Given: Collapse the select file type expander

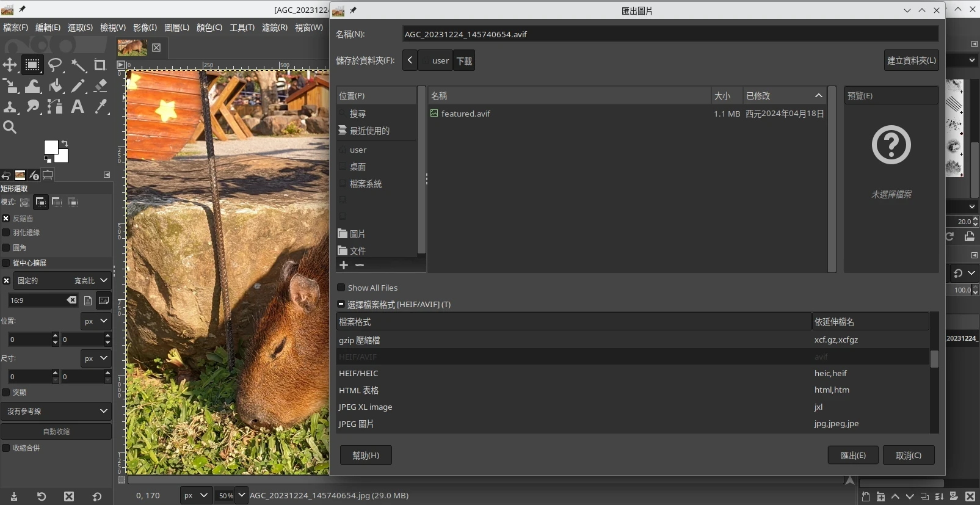Looking at the screenshot, I should pos(341,304).
